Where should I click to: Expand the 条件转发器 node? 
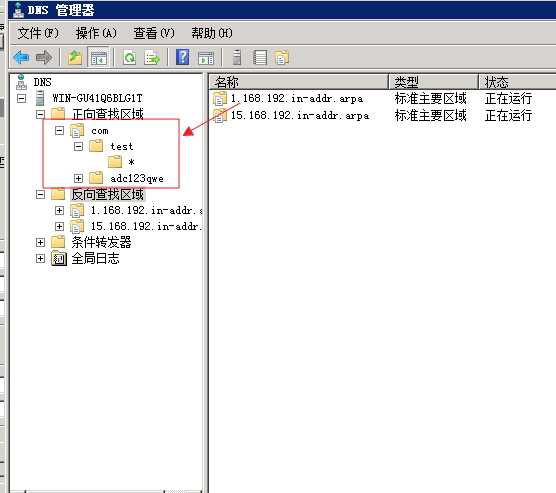[40, 242]
